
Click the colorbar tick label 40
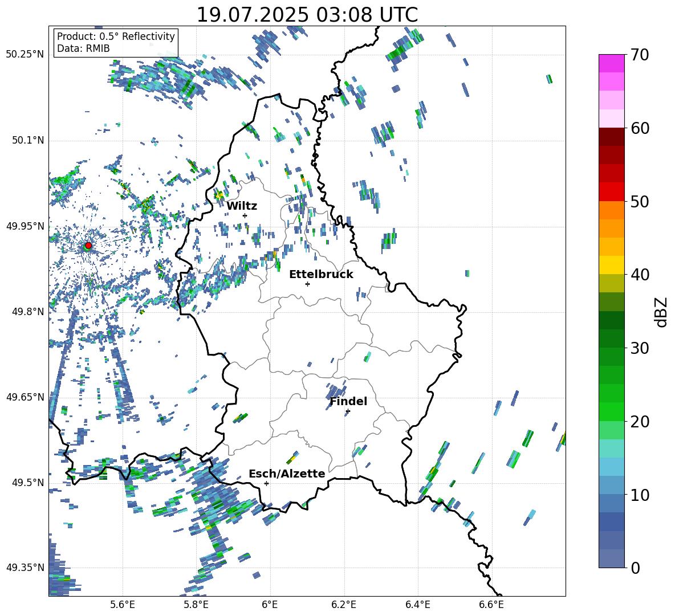click(x=640, y=275)
